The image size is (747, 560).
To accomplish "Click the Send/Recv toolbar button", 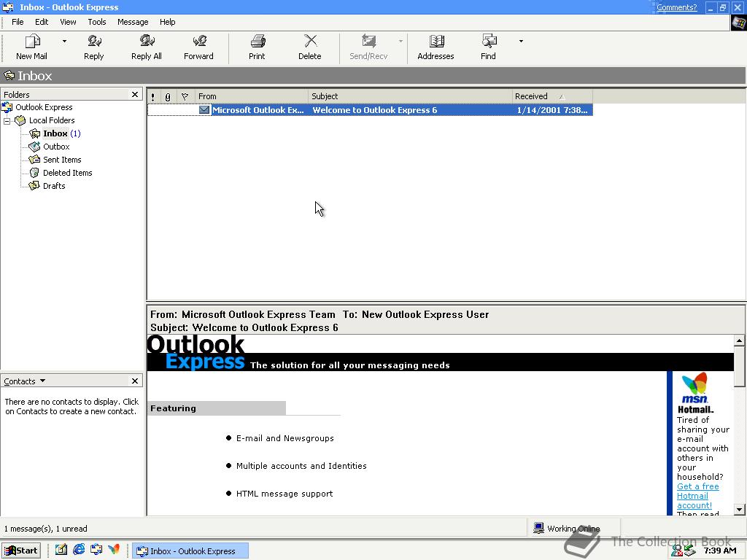I will [368, 47].
